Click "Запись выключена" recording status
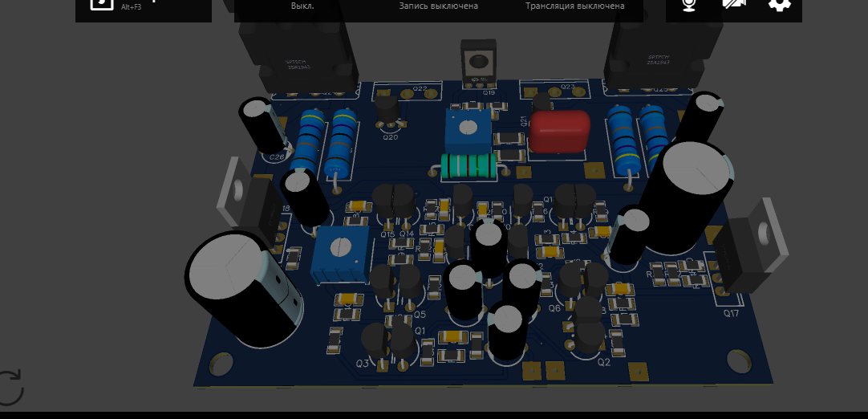 tap(438, 6)
